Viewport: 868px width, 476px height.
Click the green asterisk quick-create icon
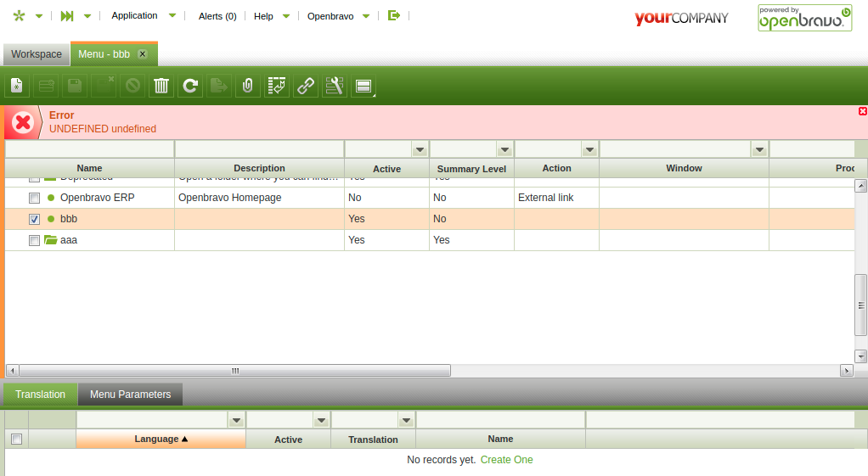19,15
